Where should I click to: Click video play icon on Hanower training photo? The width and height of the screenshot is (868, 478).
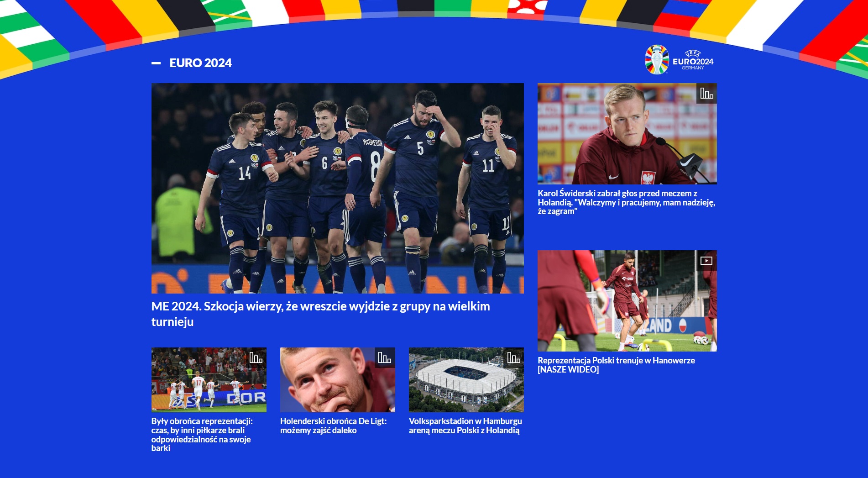click(706, 261)
